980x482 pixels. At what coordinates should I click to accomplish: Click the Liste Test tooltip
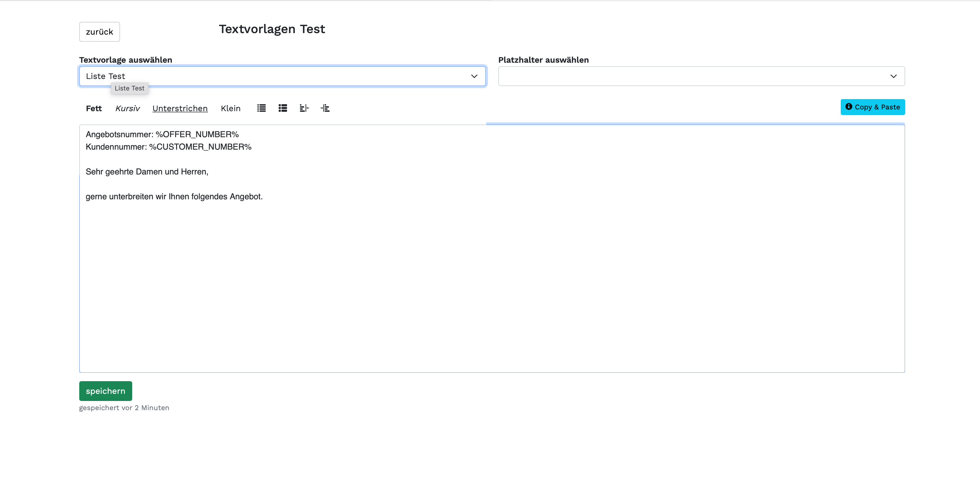[x=129, y=88]
